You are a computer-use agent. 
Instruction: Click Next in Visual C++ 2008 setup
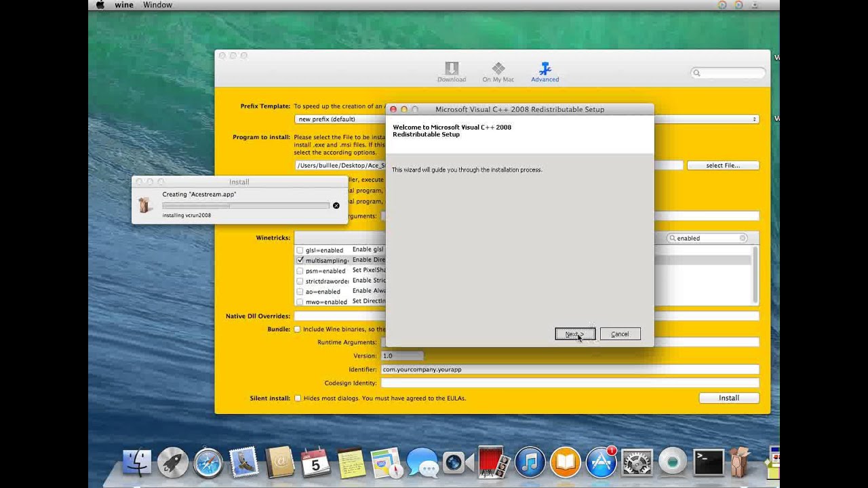pyautogui.click(x=575, y=334)
